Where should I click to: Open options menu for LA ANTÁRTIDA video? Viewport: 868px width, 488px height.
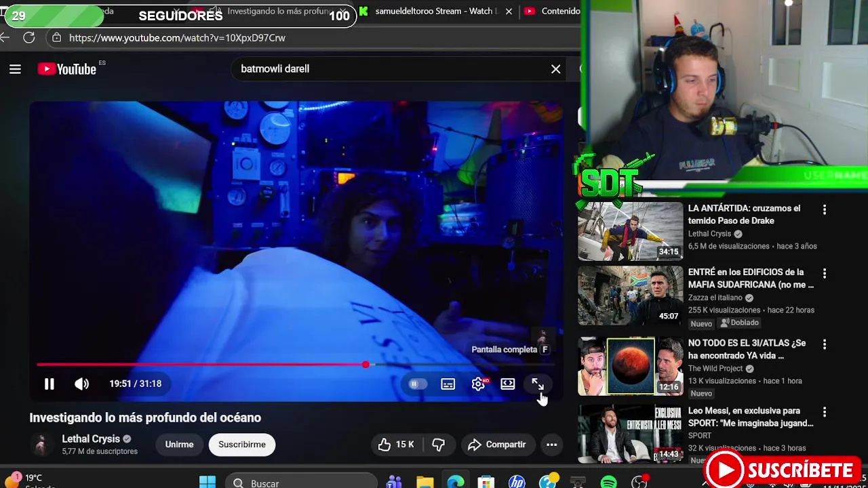[x=825, y=210]
